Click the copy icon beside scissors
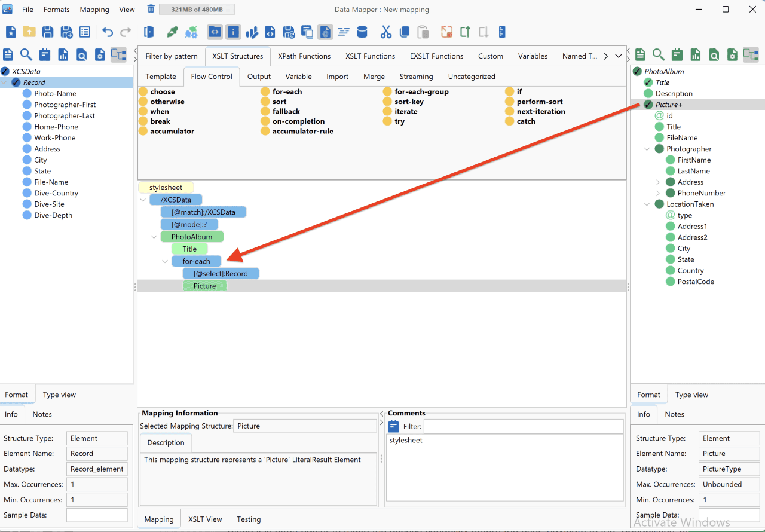Screen dimensions: 765x532 click(405, 32)
